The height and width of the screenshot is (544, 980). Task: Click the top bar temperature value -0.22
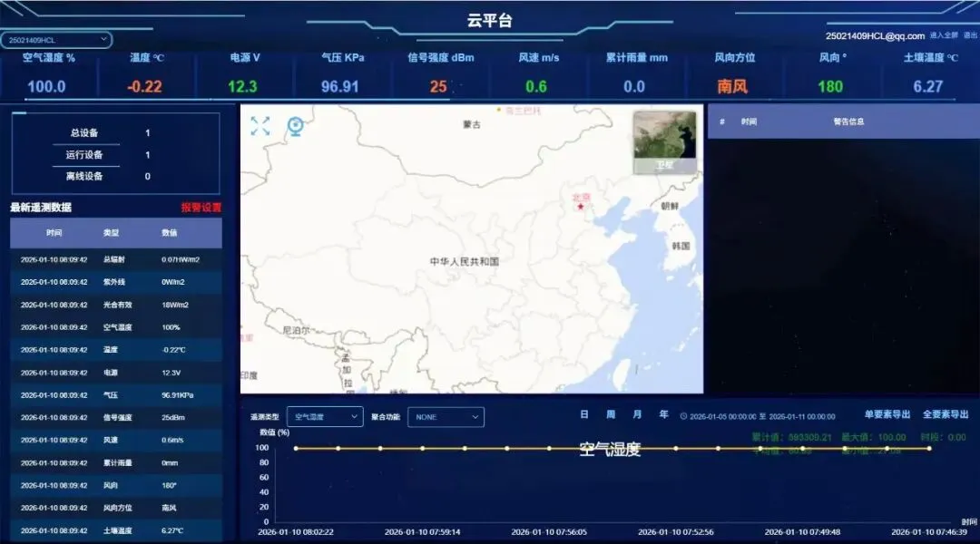(144, 86)
